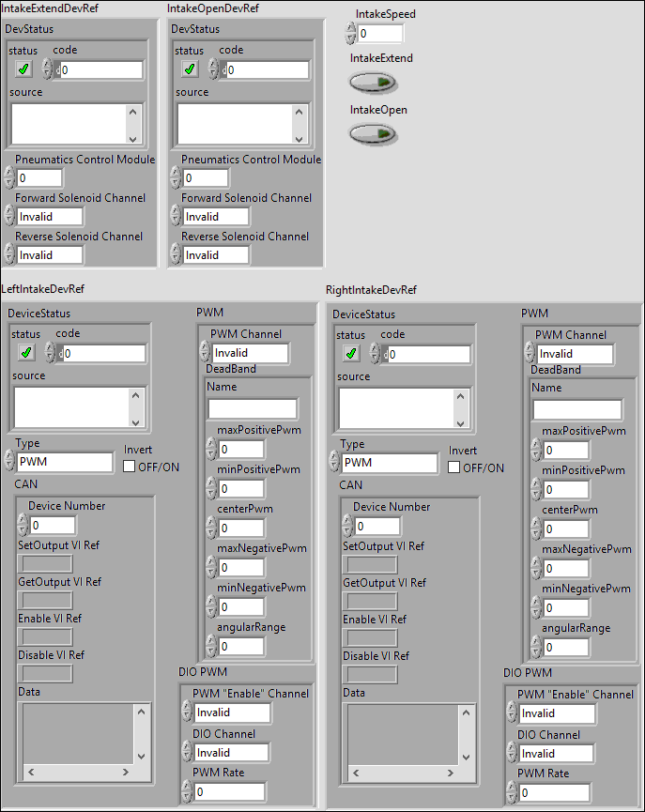Click the LeftIntakeDevRef cluster label
645x812 pixels.
[42, 289]
